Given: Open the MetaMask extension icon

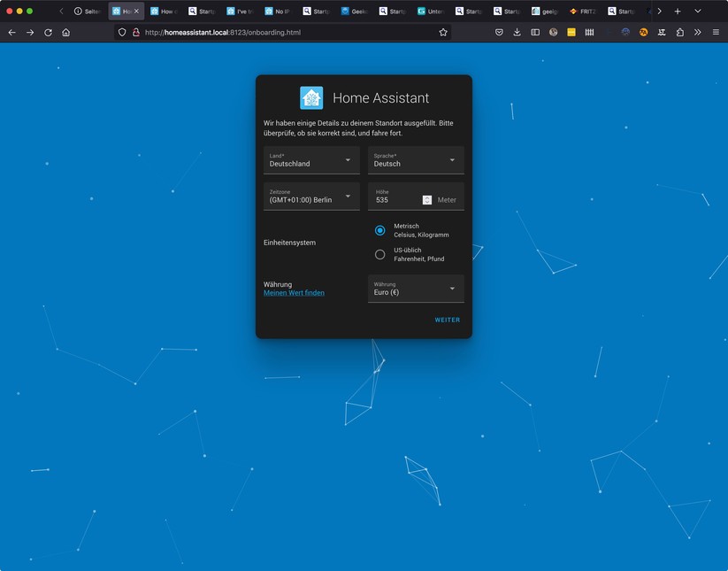Looking at the screenshot, I should (644, 32).
